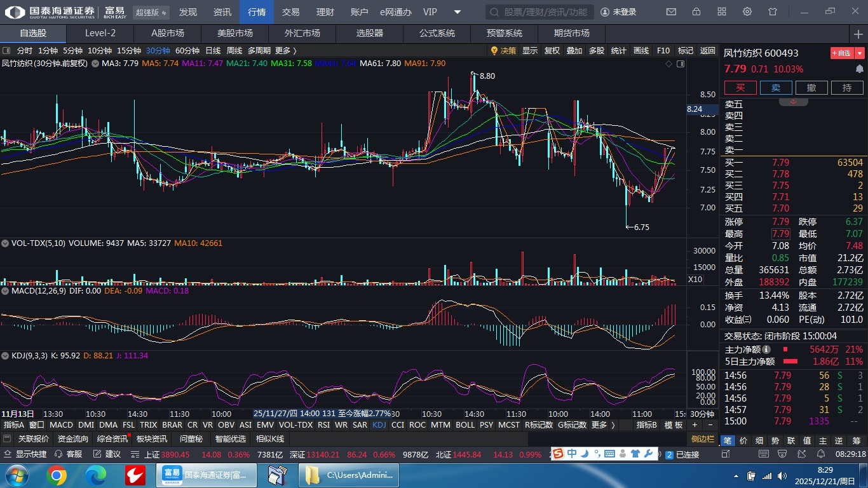The width and height of the screenshot is (868, 488).
Task: Toggle side panel icon at chart top-right
Action: point(681,64)
